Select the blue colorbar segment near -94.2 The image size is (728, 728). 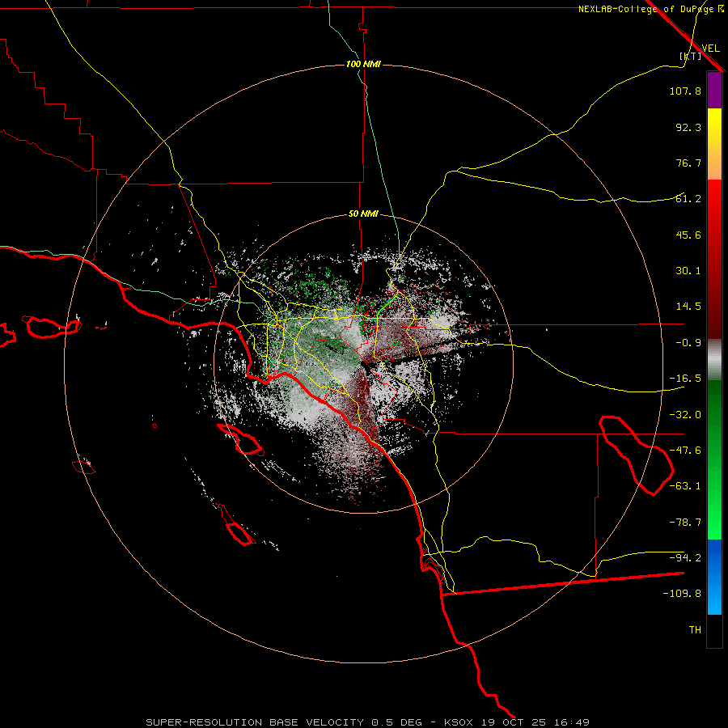[x=714, y=557]
